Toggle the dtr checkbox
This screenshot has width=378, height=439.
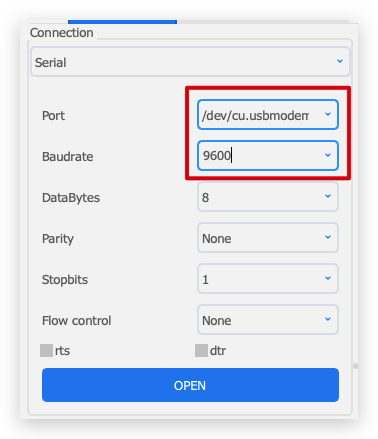pyautogui.click(x=201, y=351)
